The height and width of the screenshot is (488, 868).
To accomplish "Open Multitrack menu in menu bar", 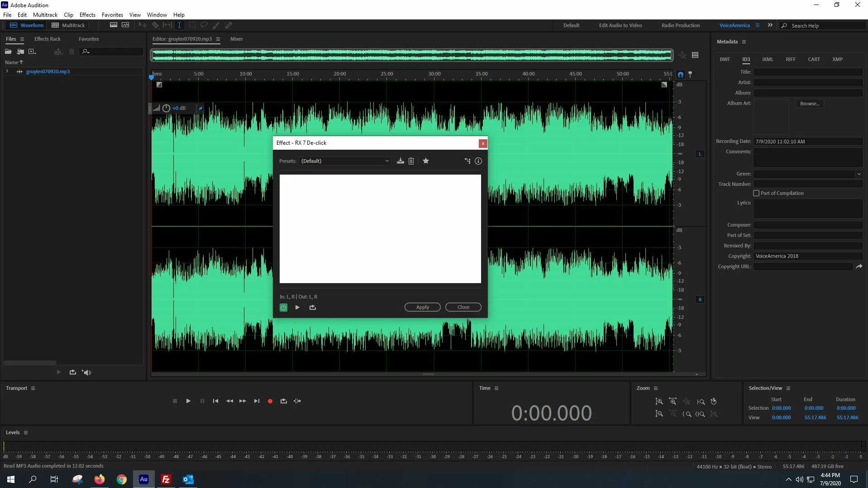I will pos(45,14).
